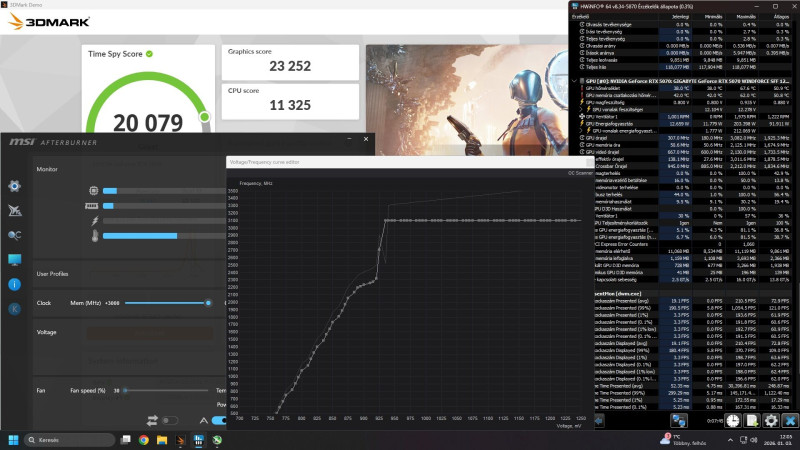The width and height of the screenshot is (800, 450).
Task: Click HWiNFO save log document icon
Action: coord(752,420)
